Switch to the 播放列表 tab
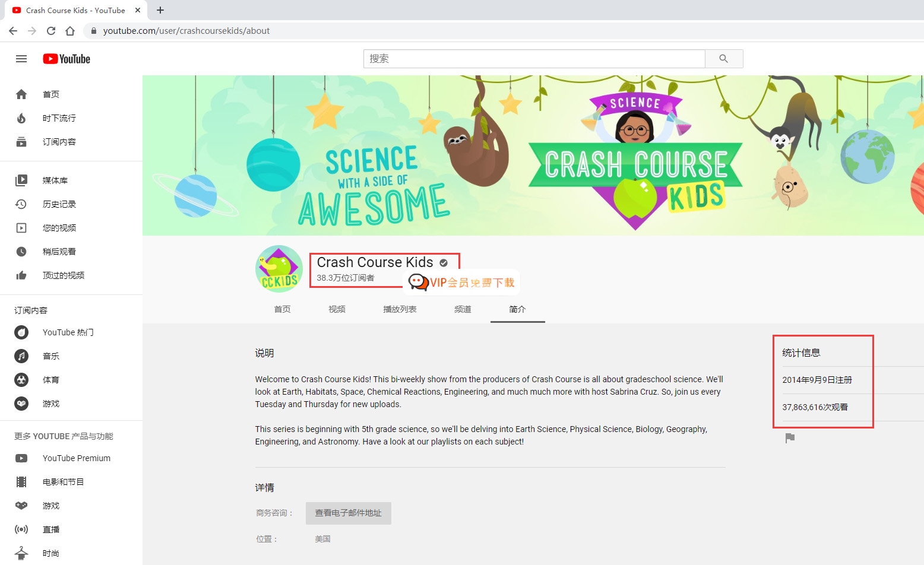The image size is (924, 565). pos(400,309)
